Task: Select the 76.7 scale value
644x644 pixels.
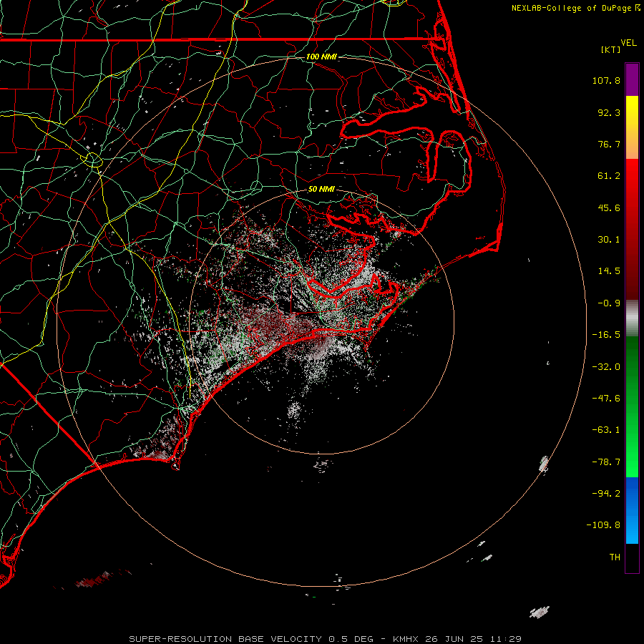Action: (609, 144)
